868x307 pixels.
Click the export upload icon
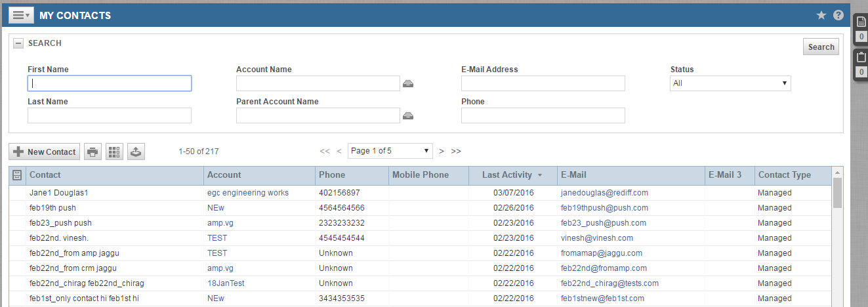[x=136, y=152]
